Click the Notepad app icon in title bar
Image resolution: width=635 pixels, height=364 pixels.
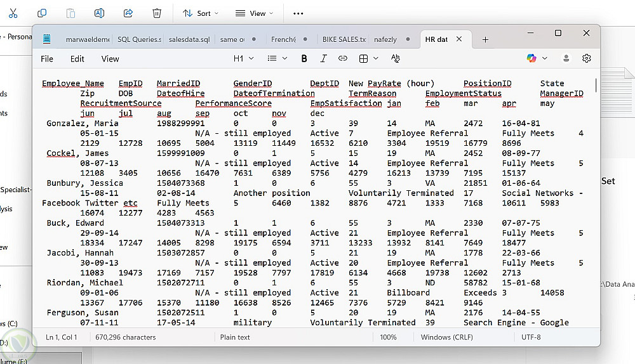(x=46, y=39)
